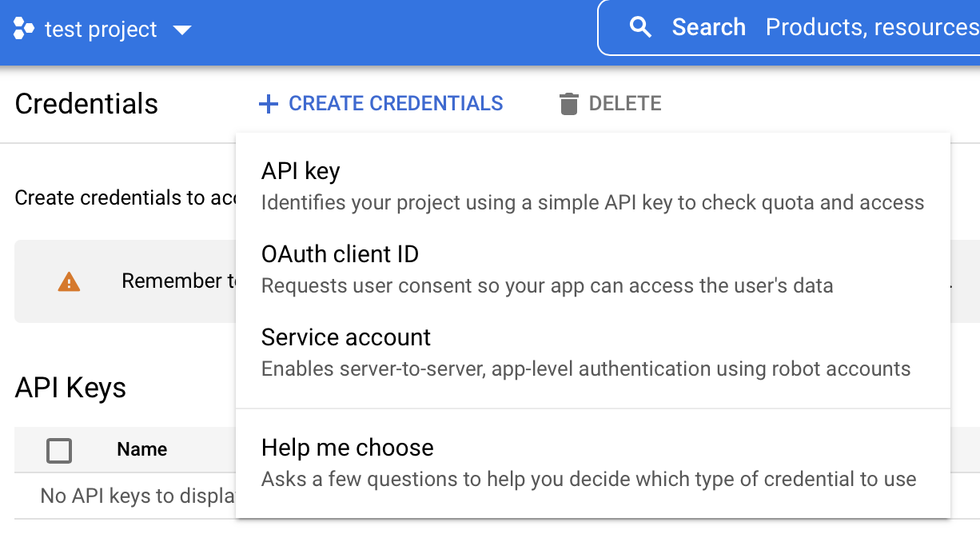The height and width of the screenshot is (542, 980).
Task: Click the Google Cloud logo icon
Action: 26,29
